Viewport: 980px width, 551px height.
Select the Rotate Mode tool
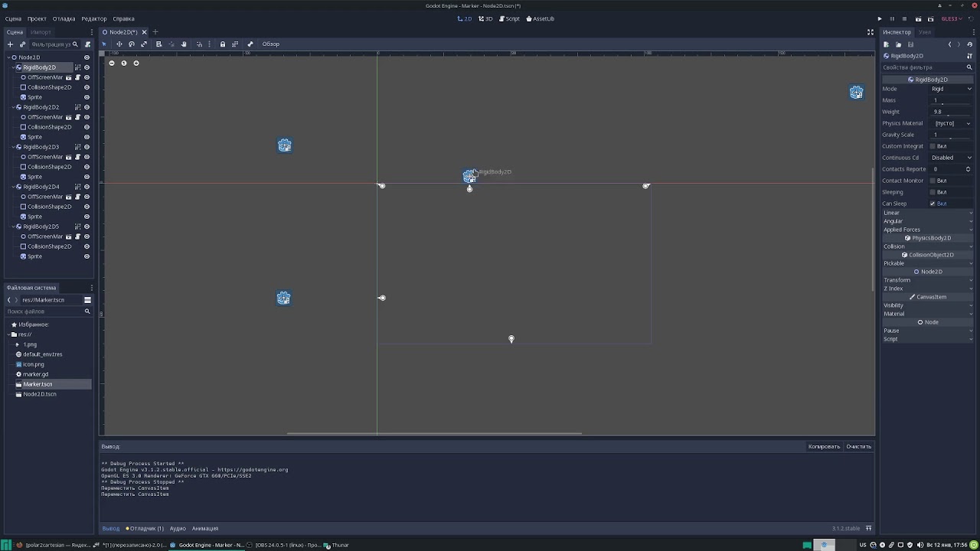[x=132, y=44]
